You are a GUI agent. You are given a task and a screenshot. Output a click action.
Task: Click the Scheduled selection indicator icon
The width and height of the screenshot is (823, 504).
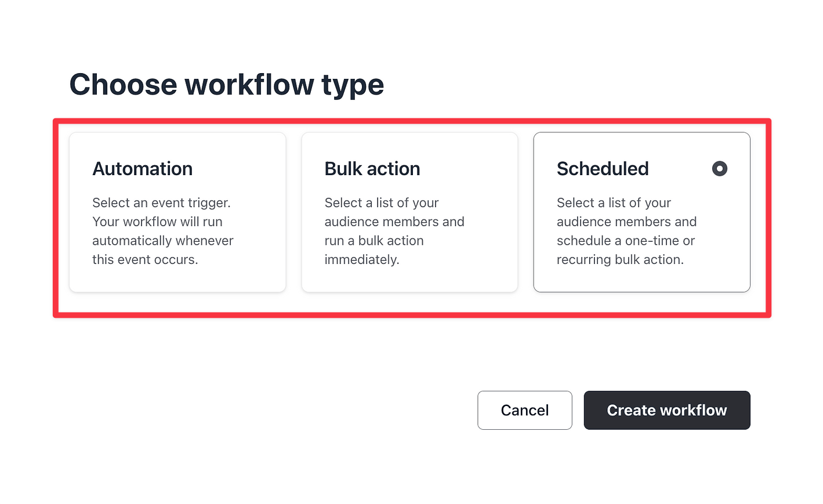[720, 168]
